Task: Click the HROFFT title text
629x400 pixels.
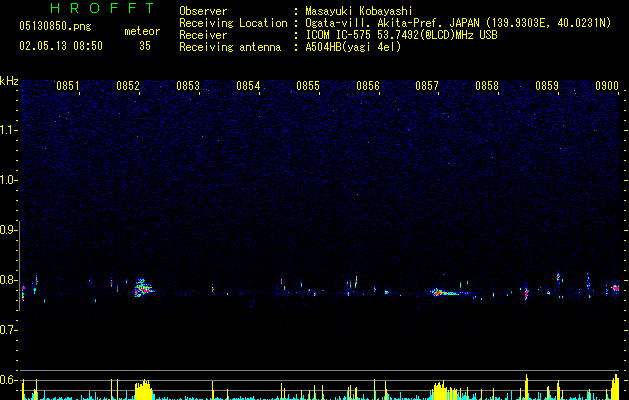Action: tap(103, 8)
